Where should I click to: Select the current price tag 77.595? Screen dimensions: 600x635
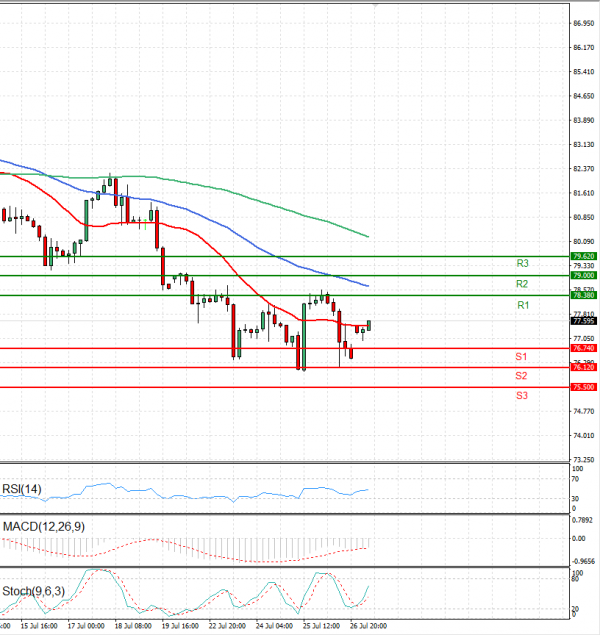pos(583,321)
